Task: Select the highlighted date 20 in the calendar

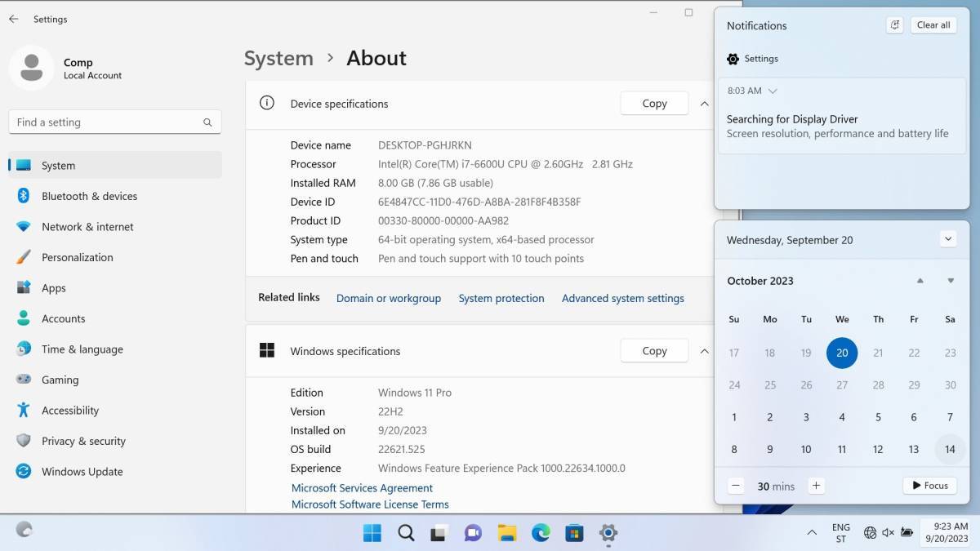Action: coord(842,353)
